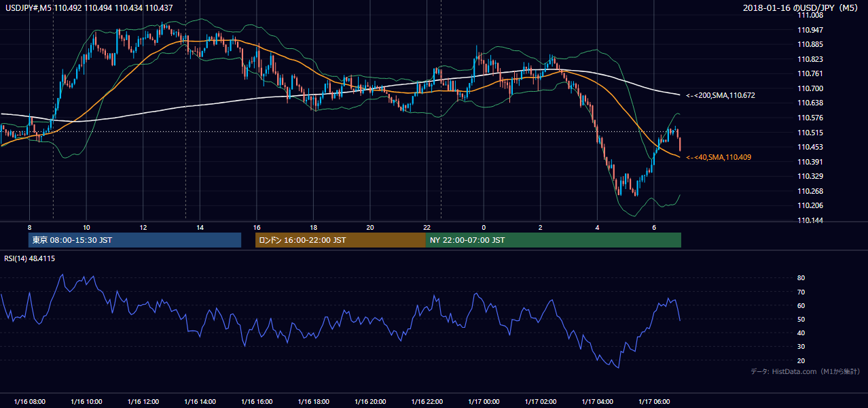Click the RSI axis value 70
Image resolution: width=868 pixels, height=408 pixels.
(x=801, y=292)
